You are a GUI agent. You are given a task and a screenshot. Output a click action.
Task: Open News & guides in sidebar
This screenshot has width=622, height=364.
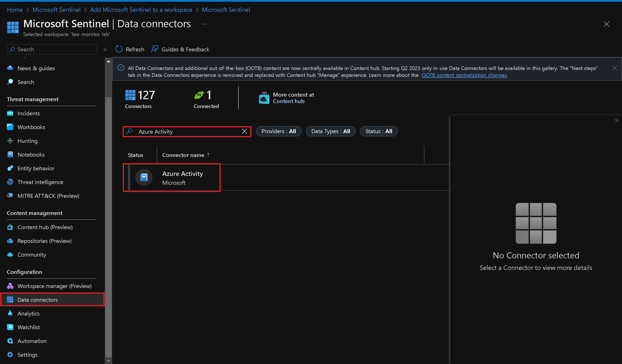coord(36,68)
